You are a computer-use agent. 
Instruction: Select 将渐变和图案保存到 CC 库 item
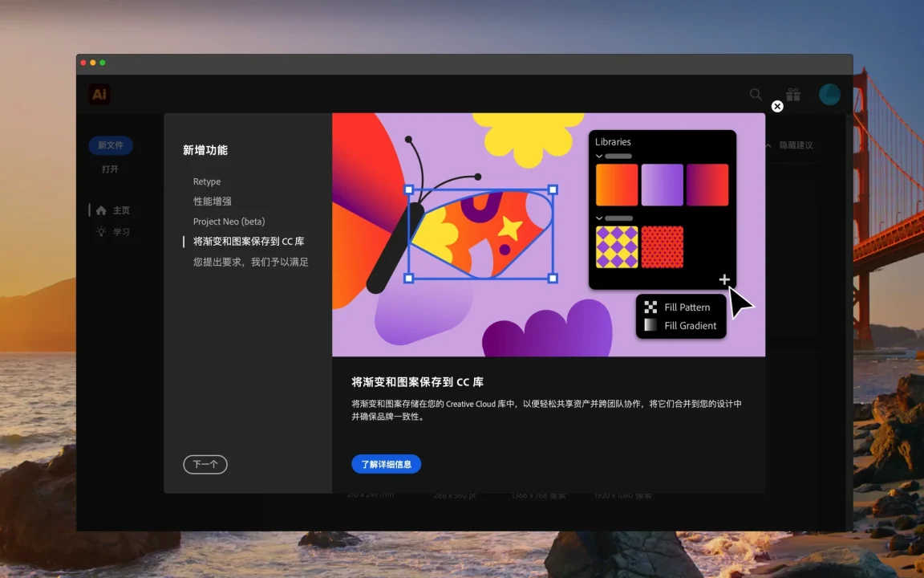tap(249, 241)
